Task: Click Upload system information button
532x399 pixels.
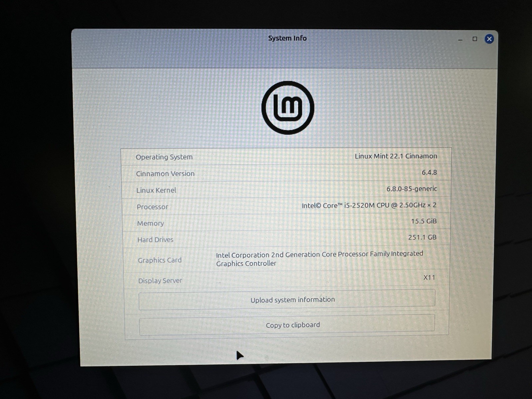Action: pyautogui.click(x=287, y=300)
